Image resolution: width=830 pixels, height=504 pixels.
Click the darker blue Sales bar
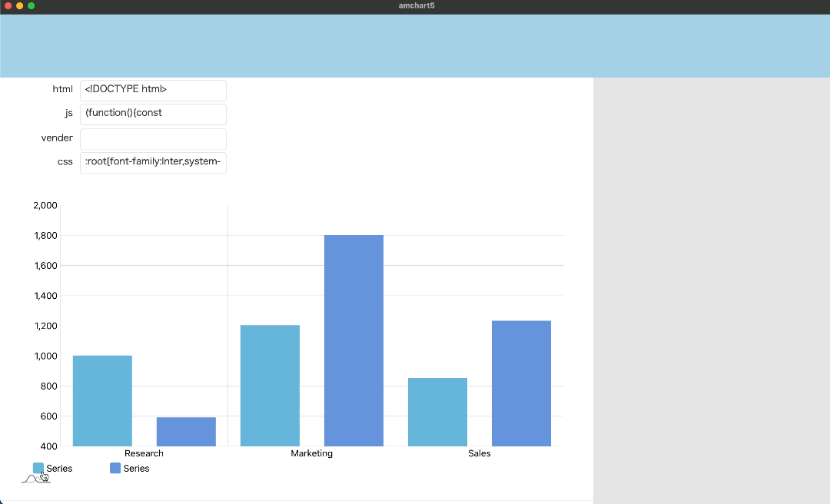click(521, 383)
